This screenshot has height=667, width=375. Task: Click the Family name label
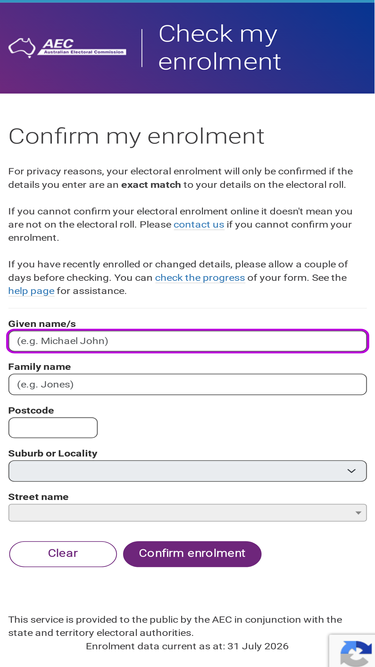pos(40,367)
